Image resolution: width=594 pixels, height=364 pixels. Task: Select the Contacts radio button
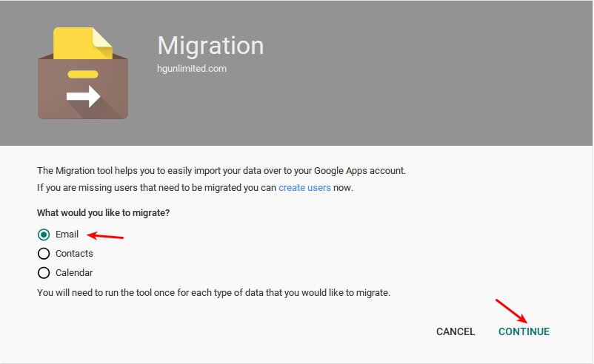tap(44, 254)
